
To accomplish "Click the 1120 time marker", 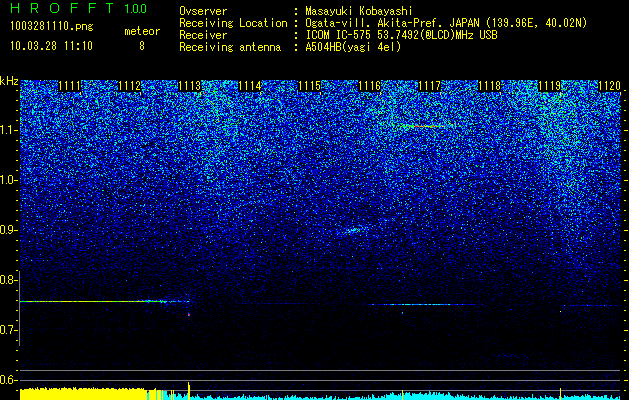I will pos(609,86).
